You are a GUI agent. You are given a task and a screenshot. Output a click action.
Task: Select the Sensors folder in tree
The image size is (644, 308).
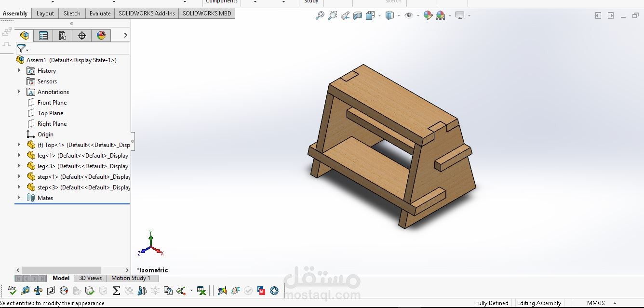point(42,81)
